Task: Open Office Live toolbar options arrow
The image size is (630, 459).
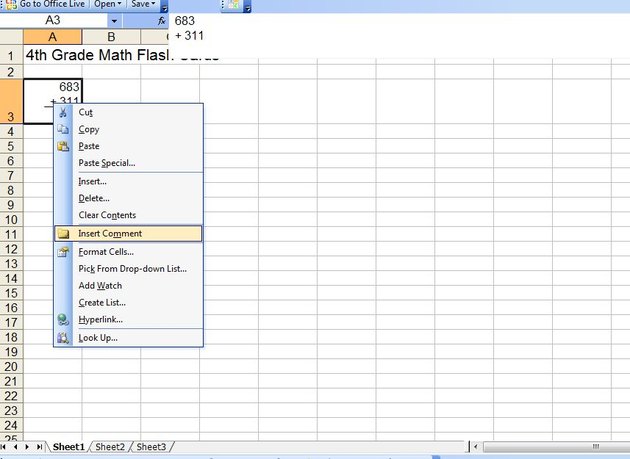Action: tap(164, 6)
